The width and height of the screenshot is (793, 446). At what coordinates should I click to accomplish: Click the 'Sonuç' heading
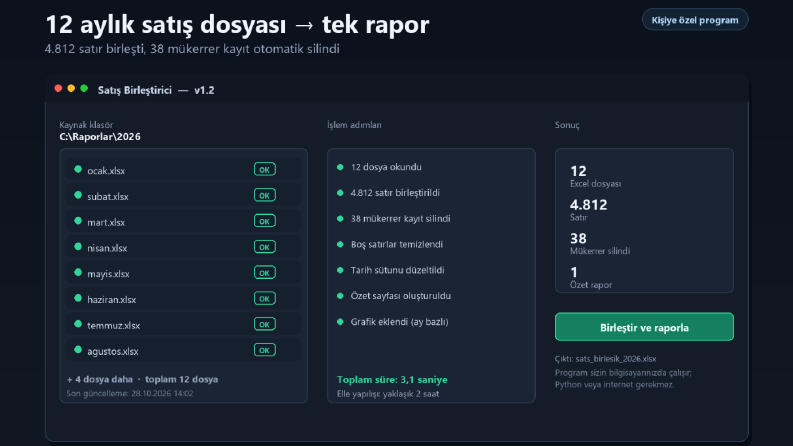(x=567, y=125)
